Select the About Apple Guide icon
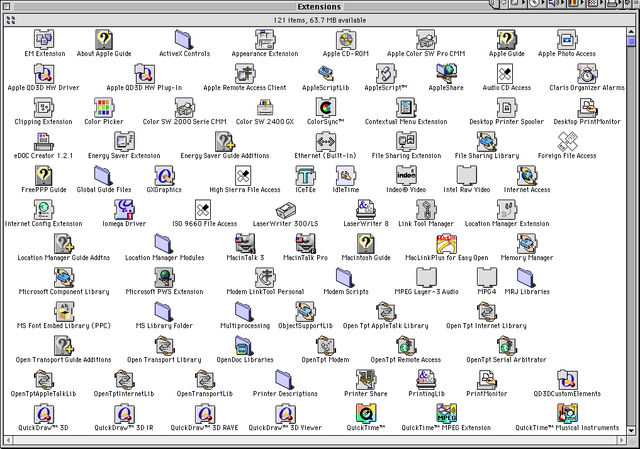The image size is (640, 449). point(104,39)
